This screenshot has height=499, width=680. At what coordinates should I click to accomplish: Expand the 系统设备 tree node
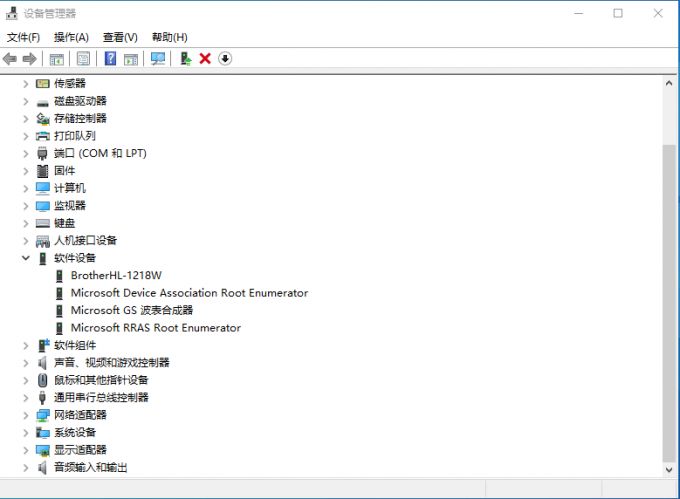click(26, 433)
